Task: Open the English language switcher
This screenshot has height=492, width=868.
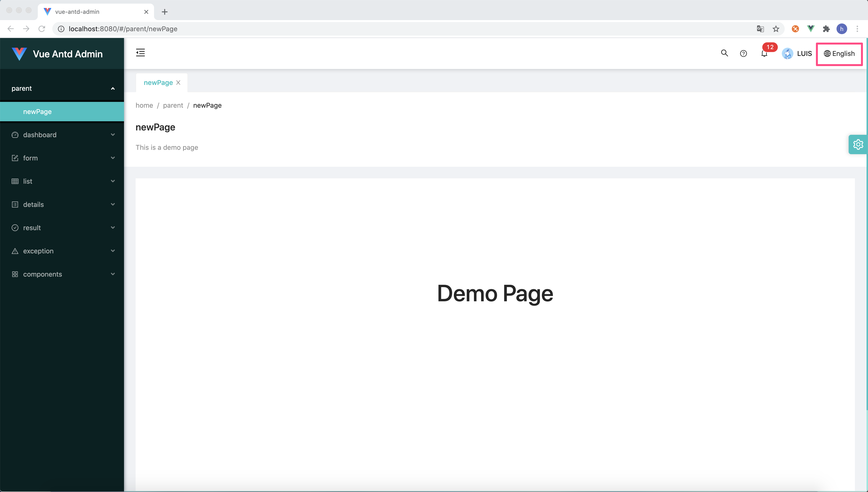Action: coord(840,53)
